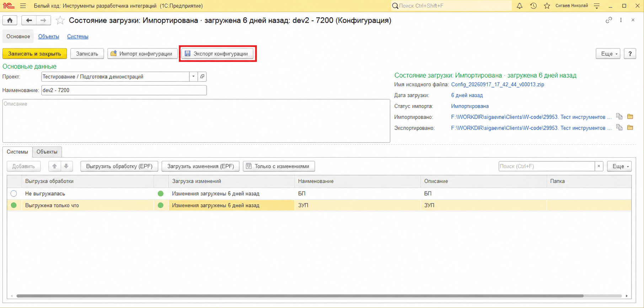Switch to the Системы link at top

click(x=78, y=36)
